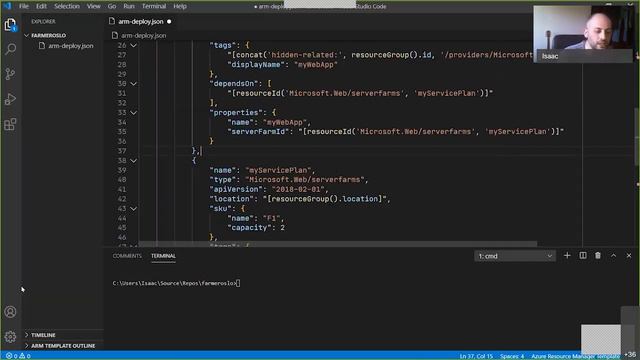
Task: Click the Spaces: 4 status entry
Action: tap(512, 356)
